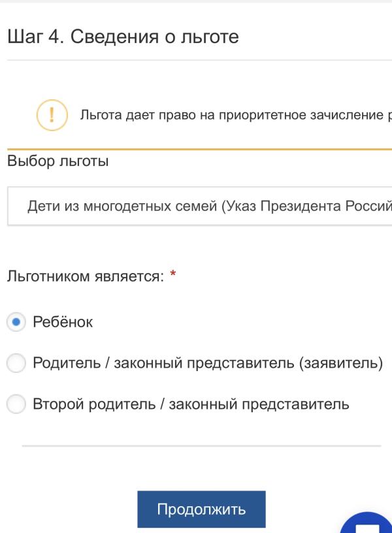Click the Родитель / законный представитель (заявитель) text

tap(208, 363)
